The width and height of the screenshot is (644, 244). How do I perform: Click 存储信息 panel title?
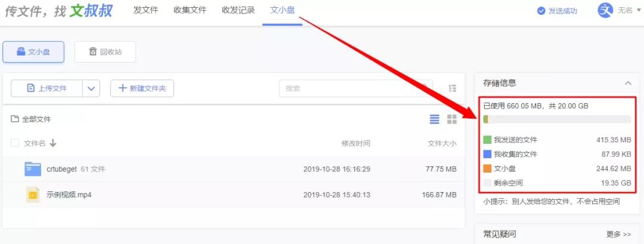[500, 83]
